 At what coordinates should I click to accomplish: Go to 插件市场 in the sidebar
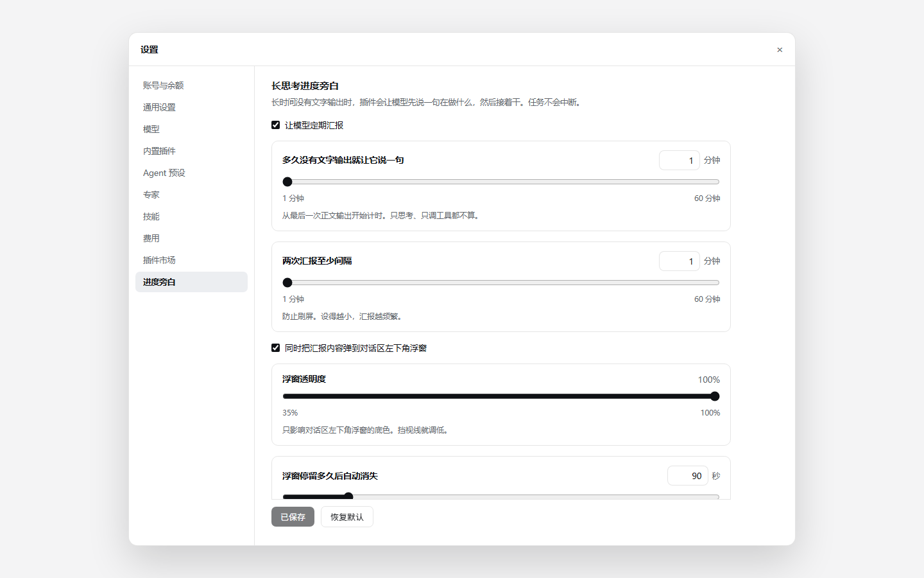(x=191, y=260)
